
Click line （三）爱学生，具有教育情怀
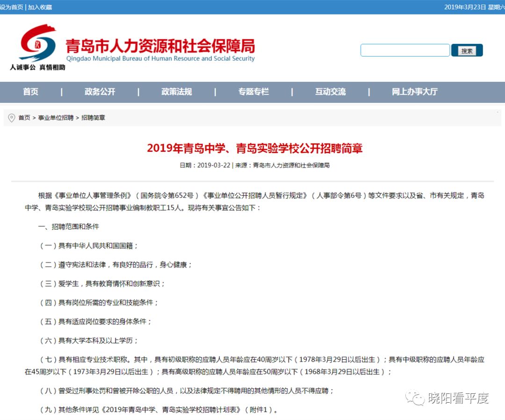click(x=102, y=284)
